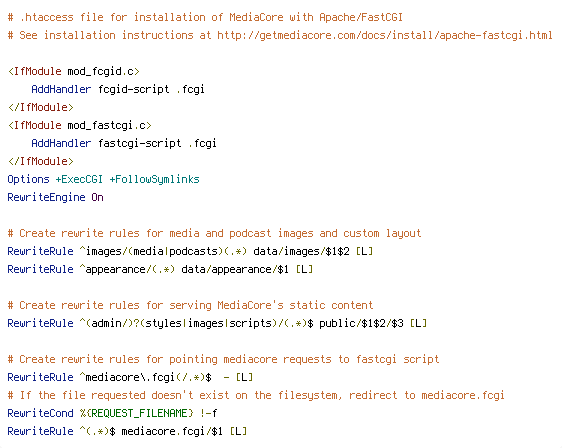Click the opening IfModule mod_fcgid.c tag
This screenshot has height=448, width=562.
coord(73,71)
